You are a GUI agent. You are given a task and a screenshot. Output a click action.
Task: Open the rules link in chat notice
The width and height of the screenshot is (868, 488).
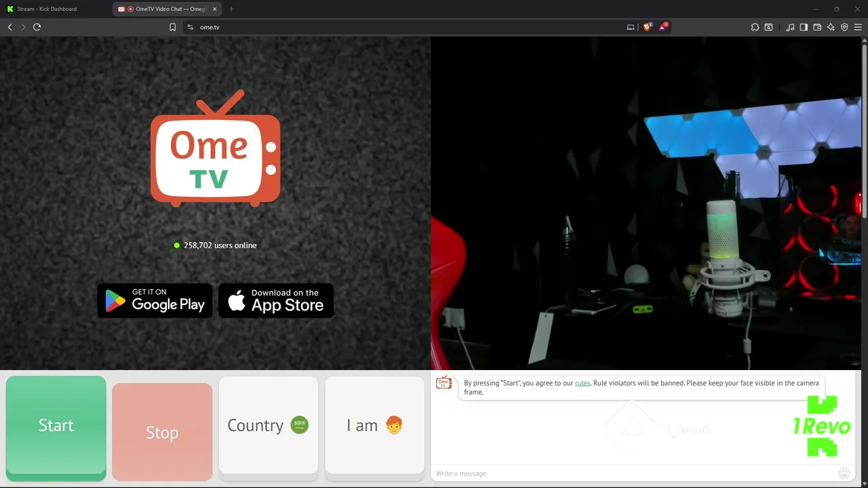point(583,383)
